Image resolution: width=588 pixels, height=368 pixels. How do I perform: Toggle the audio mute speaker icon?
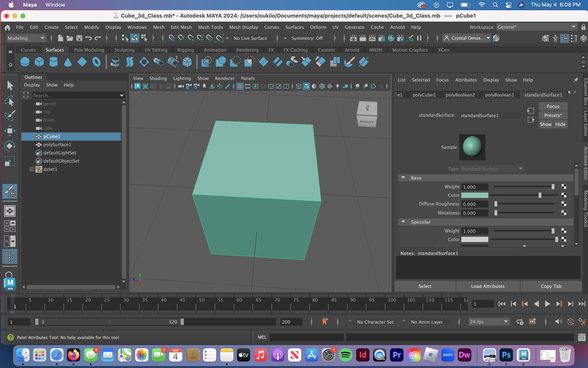[x=558, y=322]
